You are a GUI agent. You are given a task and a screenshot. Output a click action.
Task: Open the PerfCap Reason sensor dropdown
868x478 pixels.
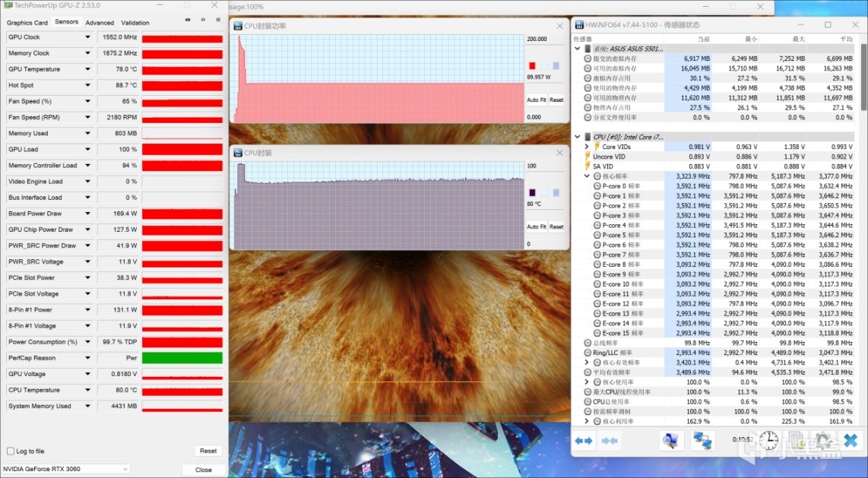point(87,358)
